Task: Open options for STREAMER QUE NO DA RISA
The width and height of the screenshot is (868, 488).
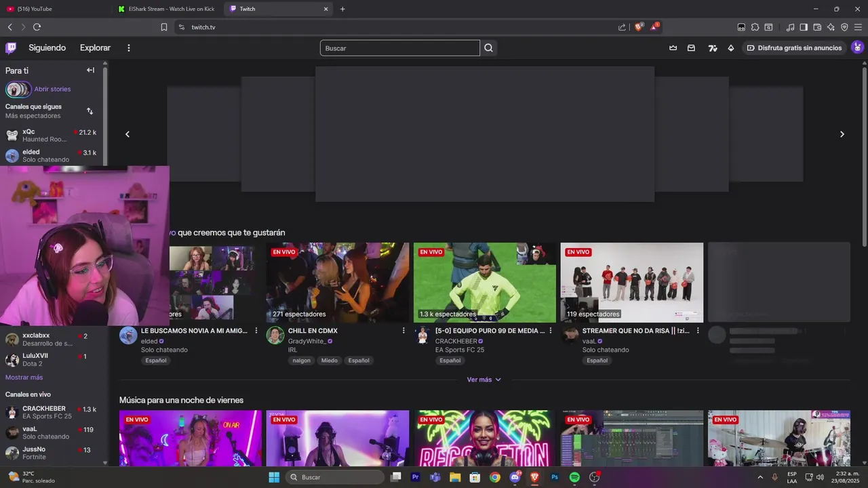Action: [698, 331]
